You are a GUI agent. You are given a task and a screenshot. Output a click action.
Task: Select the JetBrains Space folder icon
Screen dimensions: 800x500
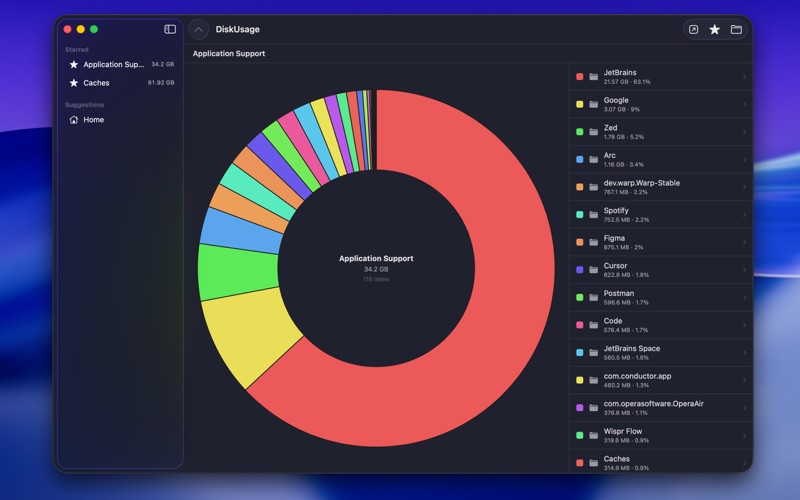point(594,352)
